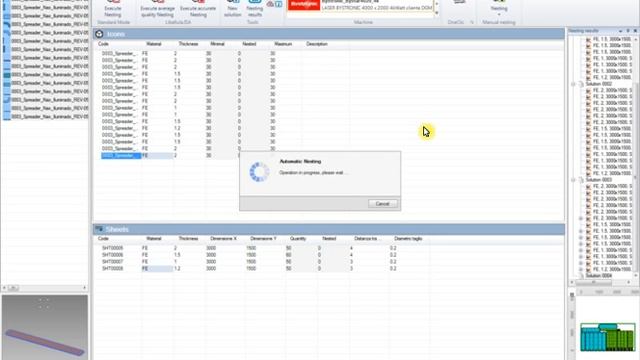
Task: Cancel the Automatic Nesting operation
Action: click(382, 204)
